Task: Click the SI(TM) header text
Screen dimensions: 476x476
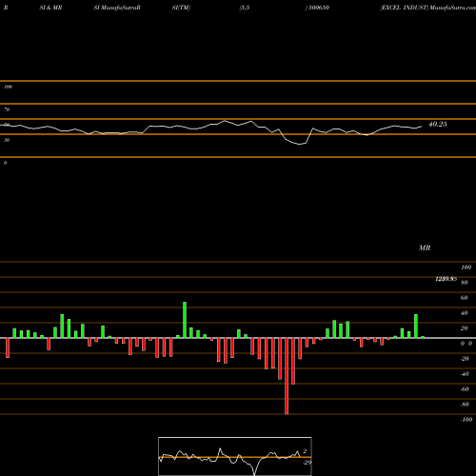Action: tap(181, 8)
